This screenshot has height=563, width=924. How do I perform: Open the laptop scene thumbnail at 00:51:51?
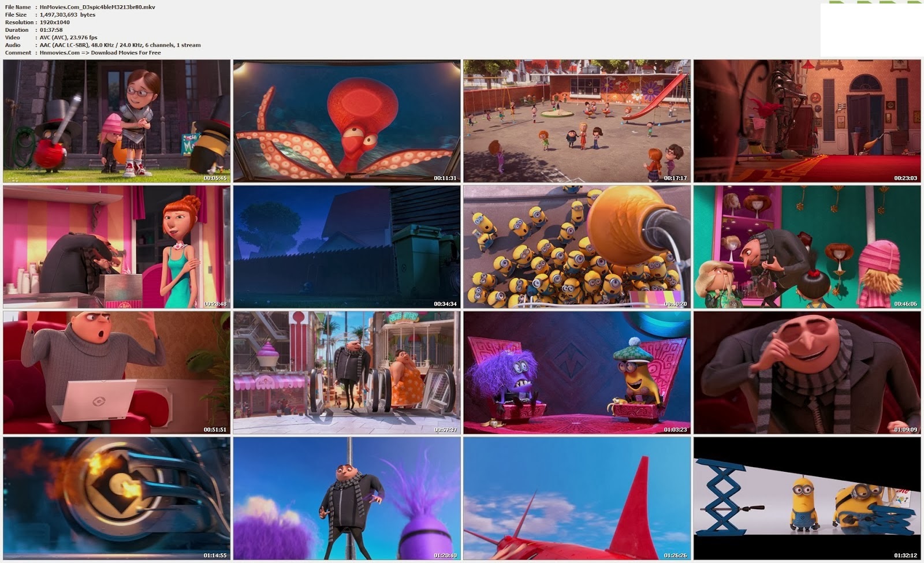[x=117, y=373]
